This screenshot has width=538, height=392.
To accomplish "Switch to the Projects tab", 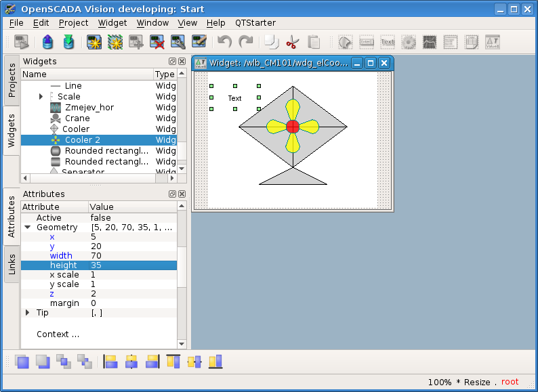I will pyautogui.click(x=12, y=81).
